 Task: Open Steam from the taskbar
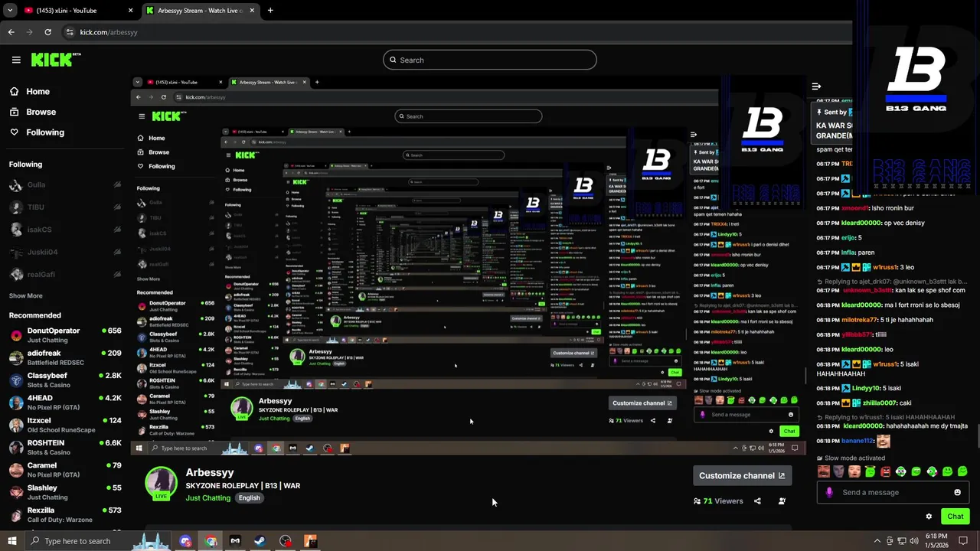tap(260, 541)
